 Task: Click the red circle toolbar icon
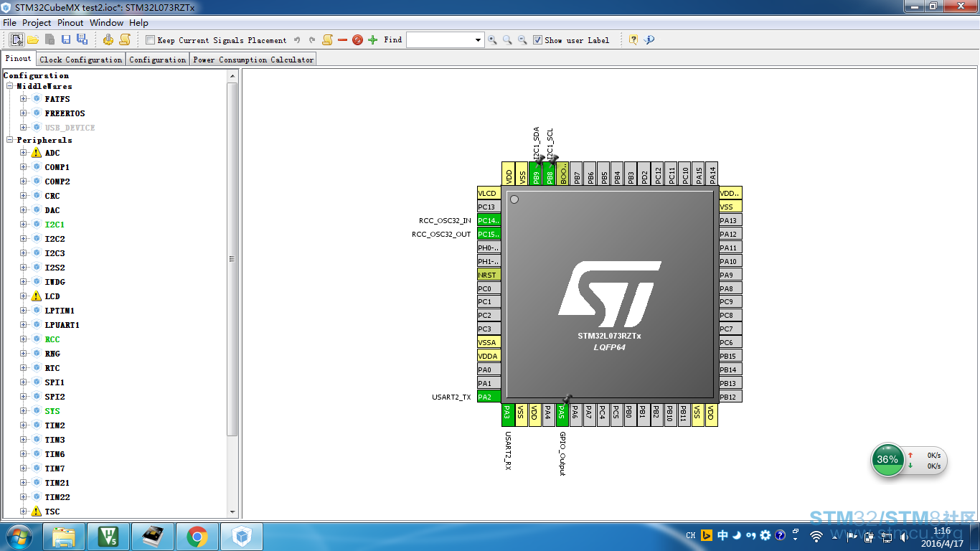357,40
